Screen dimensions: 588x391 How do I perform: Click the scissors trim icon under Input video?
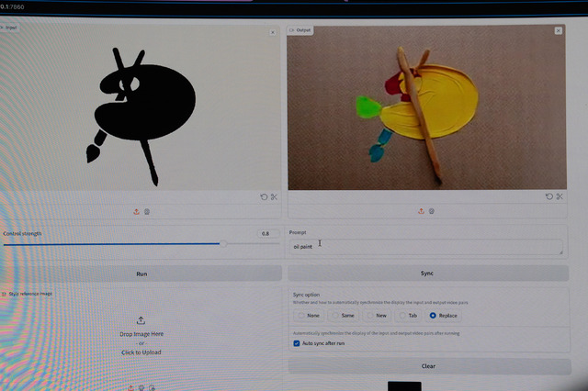click(x=274, y=197)
